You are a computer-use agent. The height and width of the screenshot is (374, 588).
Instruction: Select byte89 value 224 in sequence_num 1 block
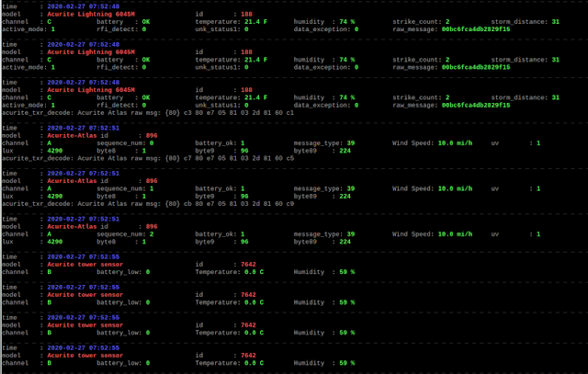pyautogui.click(x=345, y=197)
